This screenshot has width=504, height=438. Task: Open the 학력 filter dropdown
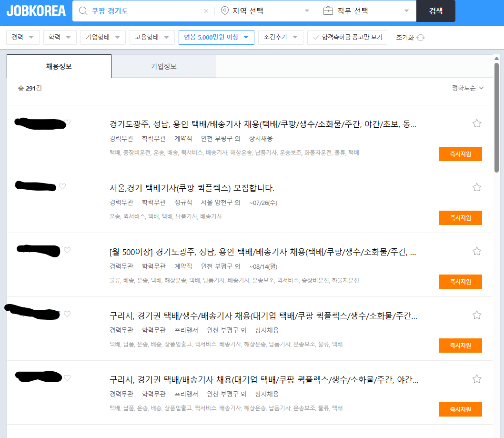click(x=60, y=37)
